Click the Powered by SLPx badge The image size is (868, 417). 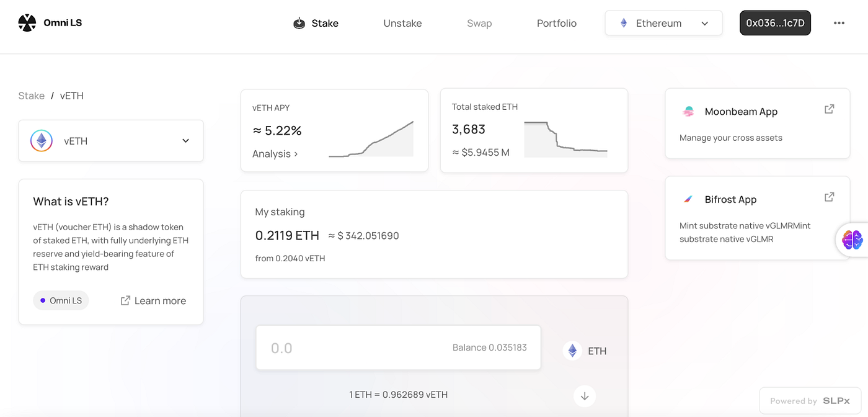(x=810, y=401)
